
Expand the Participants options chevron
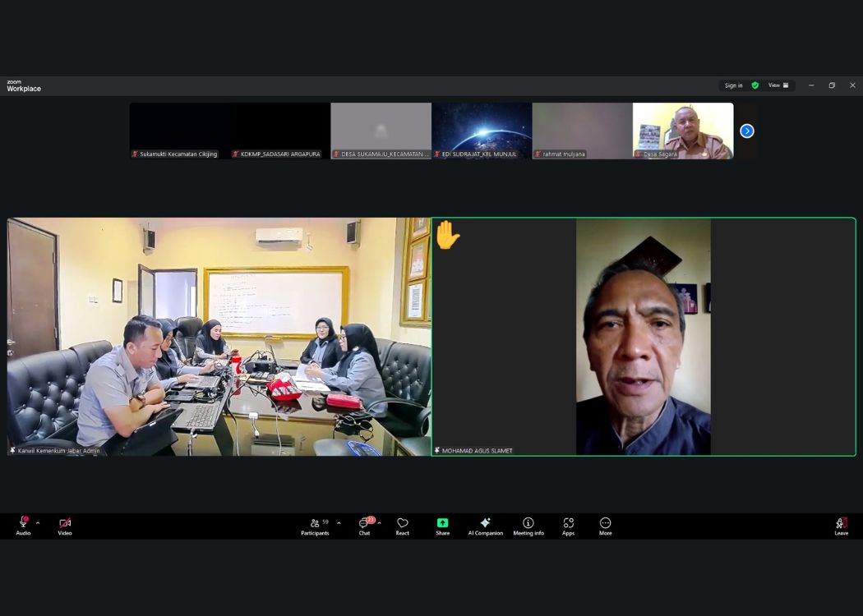339,523
